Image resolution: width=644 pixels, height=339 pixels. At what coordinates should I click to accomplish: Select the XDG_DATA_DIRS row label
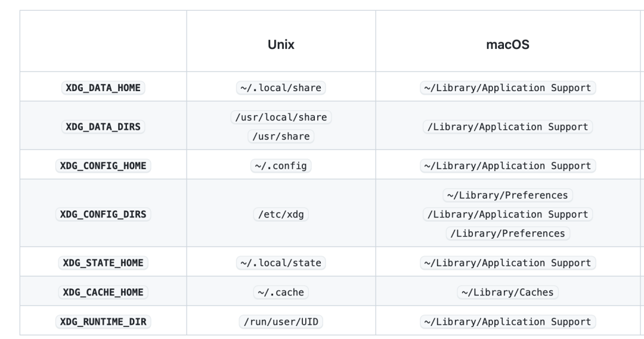103,127
